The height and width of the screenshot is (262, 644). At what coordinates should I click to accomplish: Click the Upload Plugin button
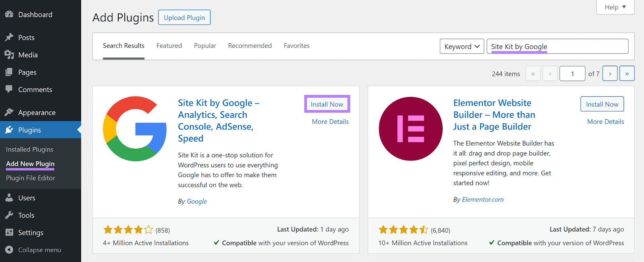click(x=184, y=17)
